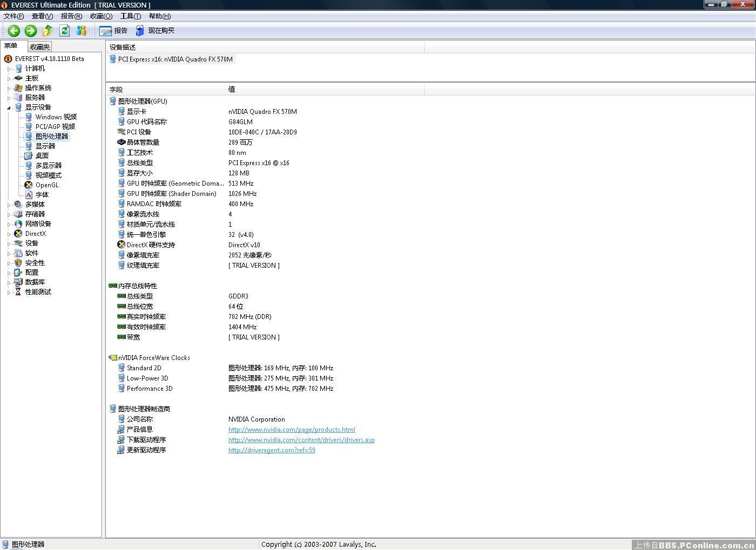Screen dimensions: 756x550
Task: Click the EVEREST v4.10.1110 Beta root node
Action: tap(49, 59)
